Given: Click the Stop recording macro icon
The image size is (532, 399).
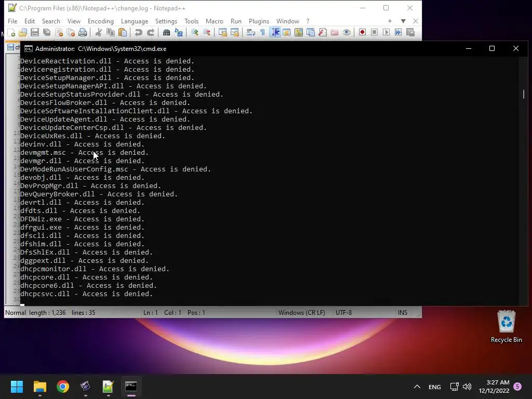Looking at the screenshot, I should click(x=374, y=32).
